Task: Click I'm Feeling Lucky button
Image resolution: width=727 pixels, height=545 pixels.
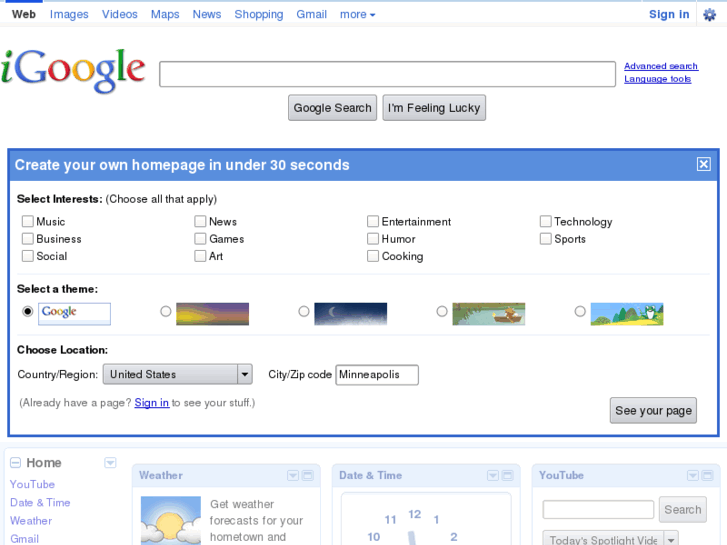Action: point(434,108)
